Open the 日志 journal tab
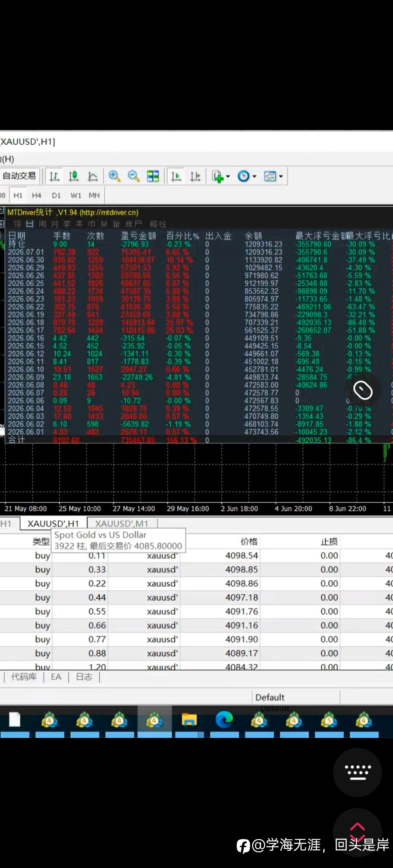 84,677
